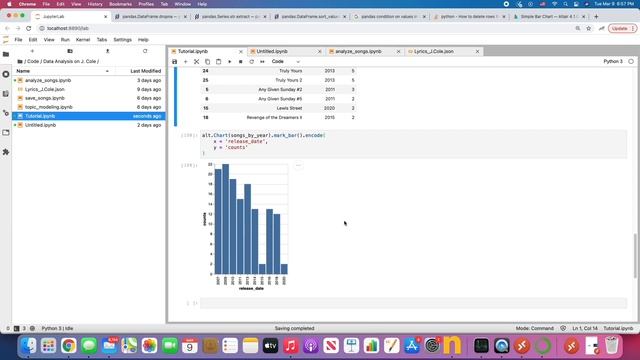Bookmark this page with star icon
Screen dimensions: 640x360
tap(589, 29)
